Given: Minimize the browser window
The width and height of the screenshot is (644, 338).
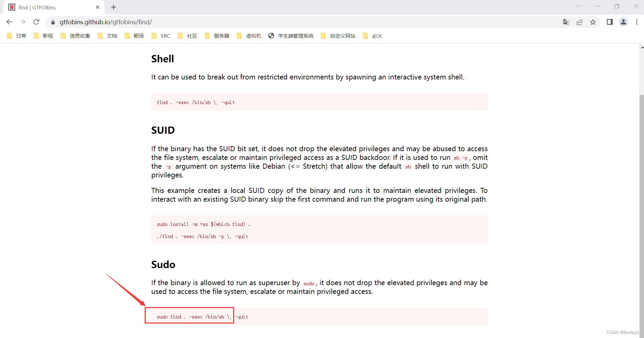Looking at the screenshot, I should tap(598, 6).
